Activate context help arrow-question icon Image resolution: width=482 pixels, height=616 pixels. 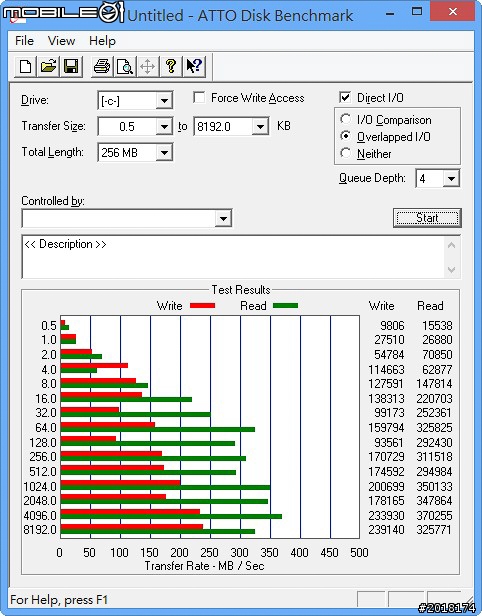(x=194, y=66)
